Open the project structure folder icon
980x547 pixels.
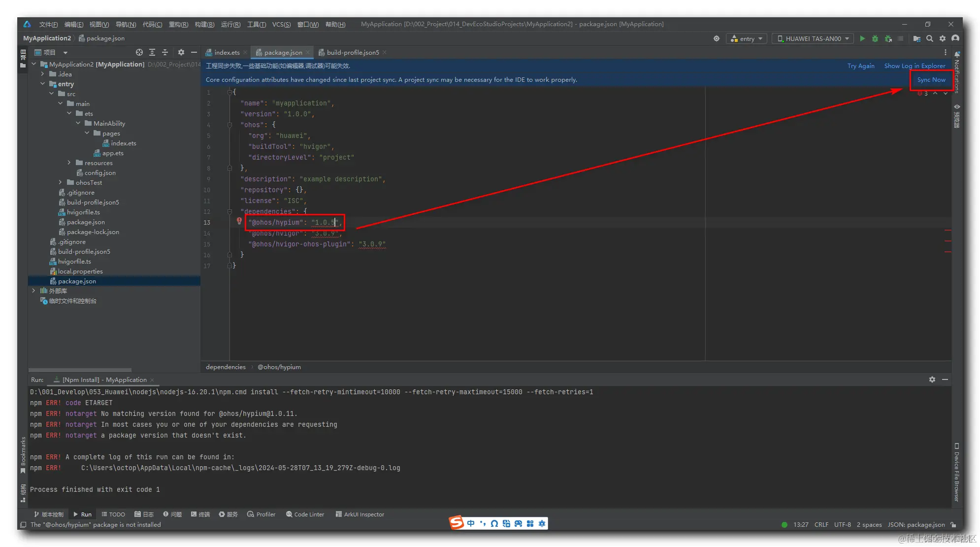click(916, 38)
